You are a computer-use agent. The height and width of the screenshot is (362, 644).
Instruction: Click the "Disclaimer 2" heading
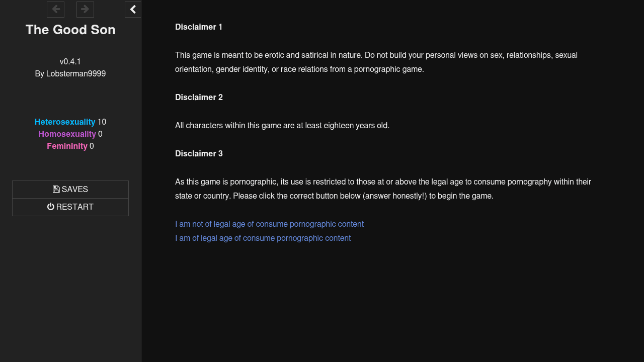(x=199, y=98)
